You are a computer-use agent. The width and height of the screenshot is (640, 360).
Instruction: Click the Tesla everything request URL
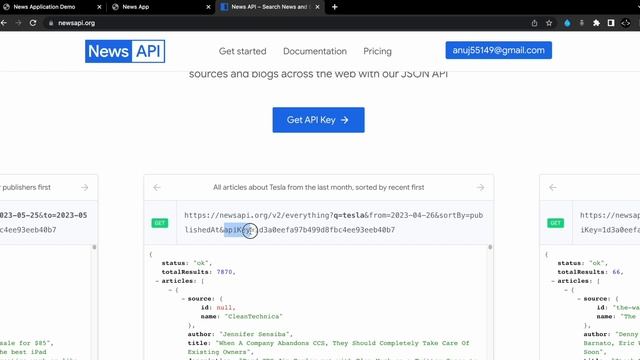[333, 222]
